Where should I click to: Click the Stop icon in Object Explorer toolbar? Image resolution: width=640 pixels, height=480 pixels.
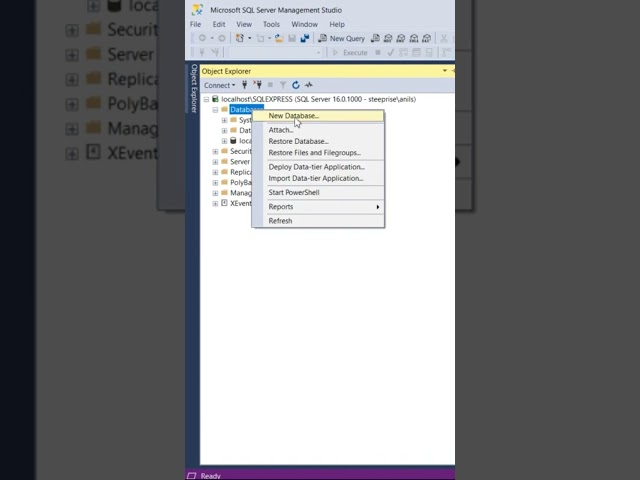pyautogui.click(x=270, y=85)
